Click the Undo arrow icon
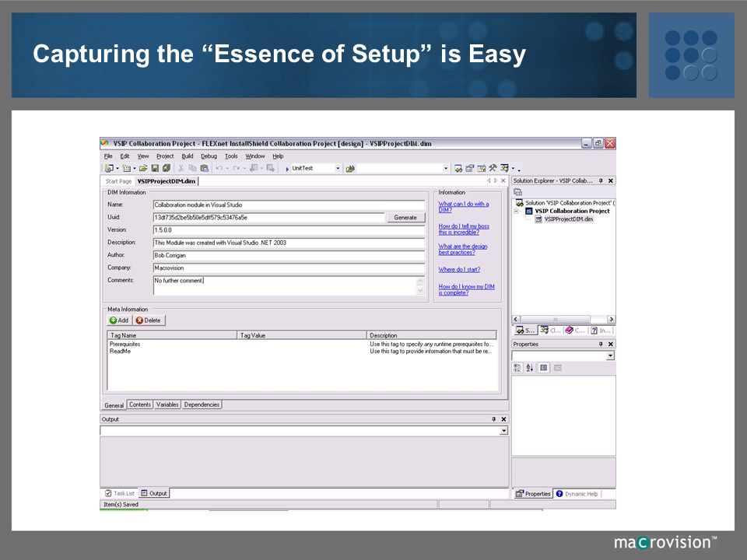The width and height of the screenshot is (747, 560). 219,168
